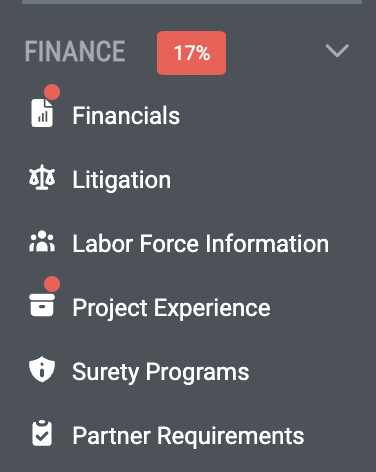376x472 pixels.
Task: Click the Partner Requirements clipboard check icon
Action: pos(42,433)
